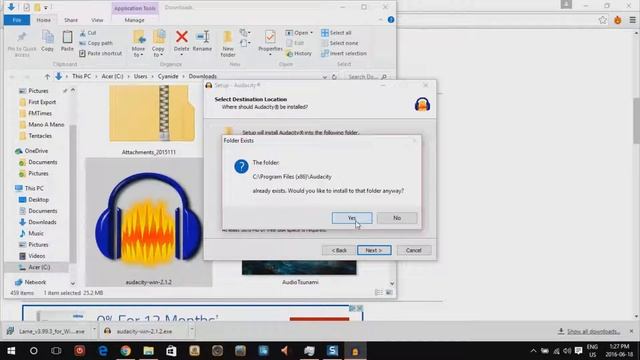640x360 pixels.
Task: Go Back in Audacity setup wizard
Action: coord(338,250)
